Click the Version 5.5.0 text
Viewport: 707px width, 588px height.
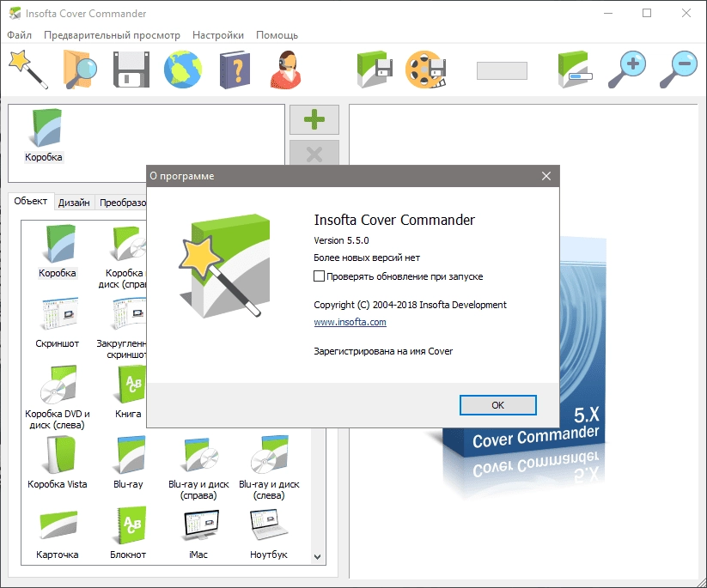(341, 240)
